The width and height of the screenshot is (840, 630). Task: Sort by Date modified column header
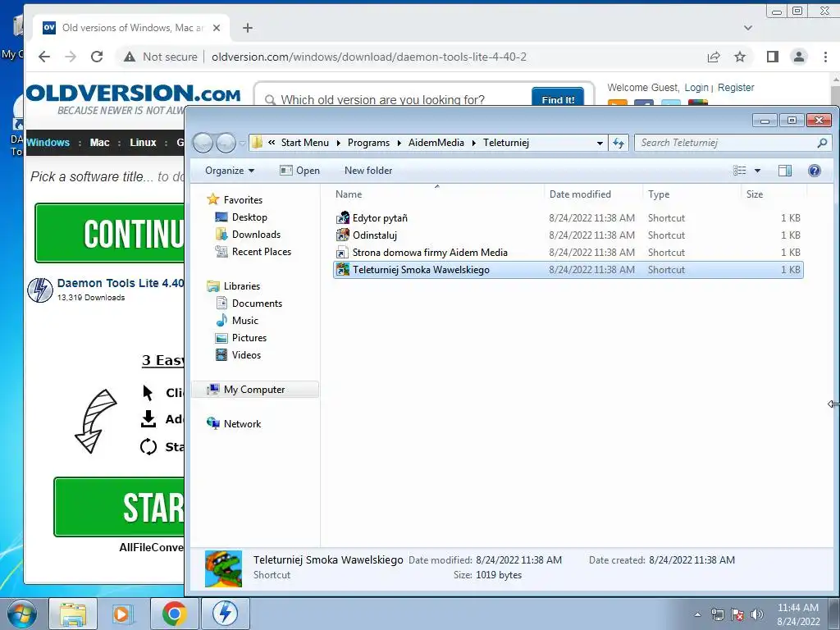click(580, 194)
